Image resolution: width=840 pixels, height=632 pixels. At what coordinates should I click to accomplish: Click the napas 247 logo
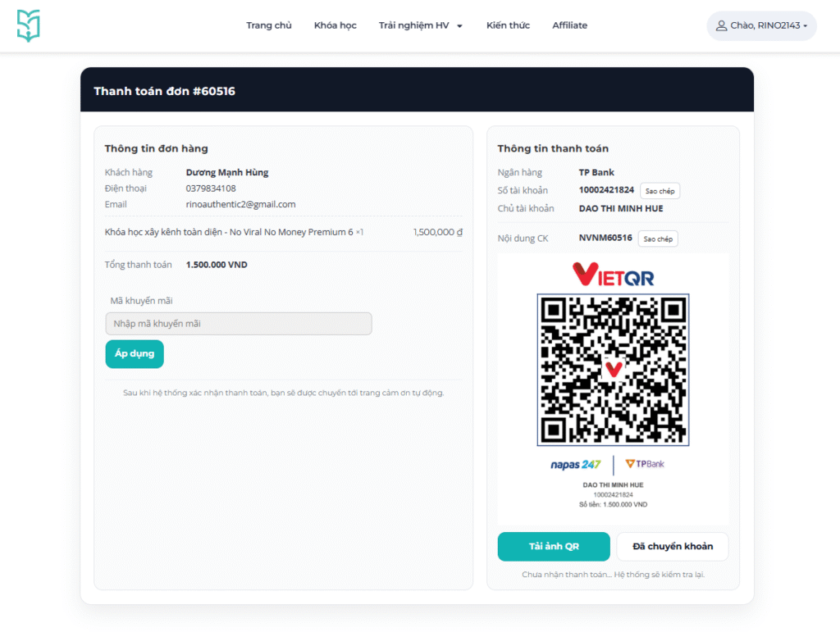[x=576, y=465]
